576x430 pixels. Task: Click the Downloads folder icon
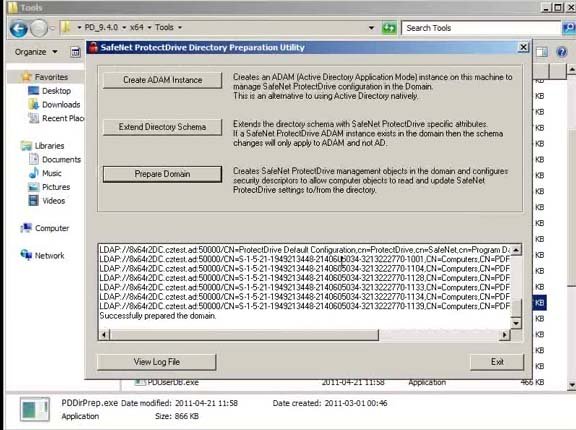point(33,104)
